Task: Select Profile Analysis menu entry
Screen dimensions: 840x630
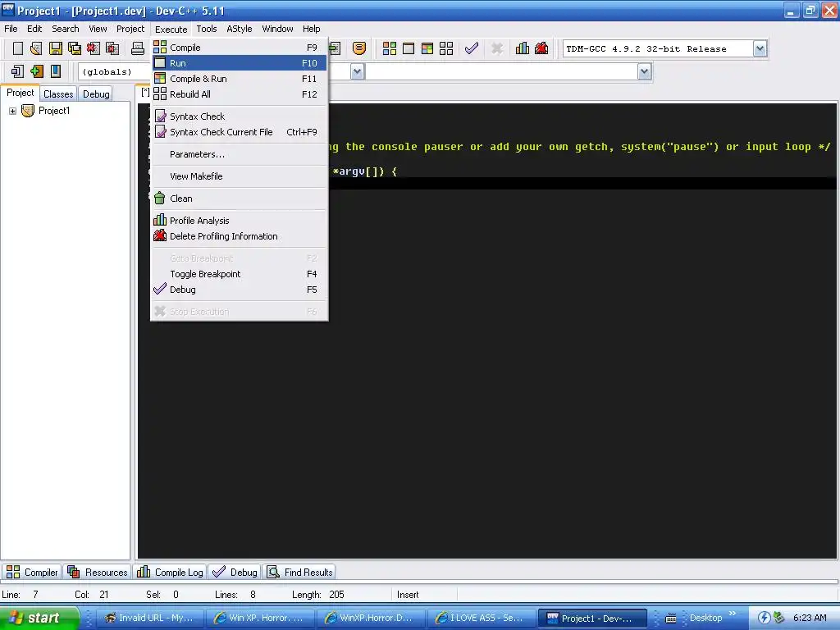Action: [239, 221]
